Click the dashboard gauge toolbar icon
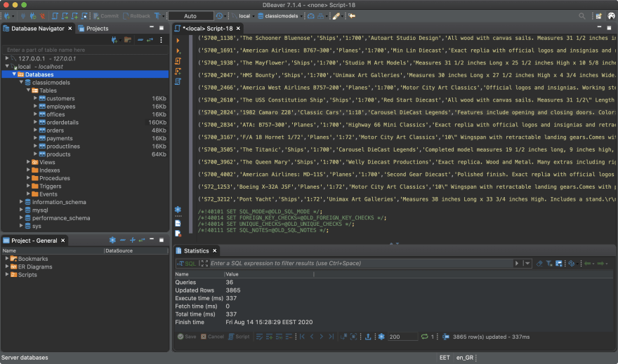618x364 pixels. click(311, 16)
